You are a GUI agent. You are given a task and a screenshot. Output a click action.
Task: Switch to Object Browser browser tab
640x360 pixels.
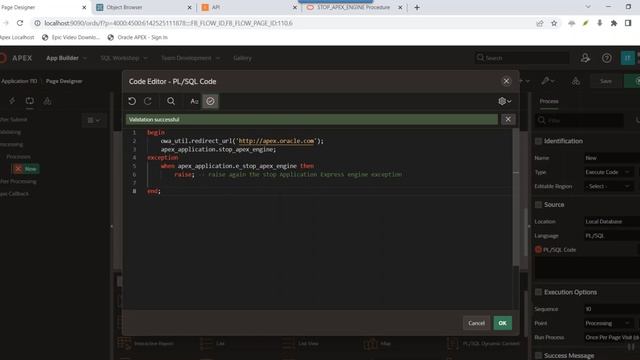144,7
